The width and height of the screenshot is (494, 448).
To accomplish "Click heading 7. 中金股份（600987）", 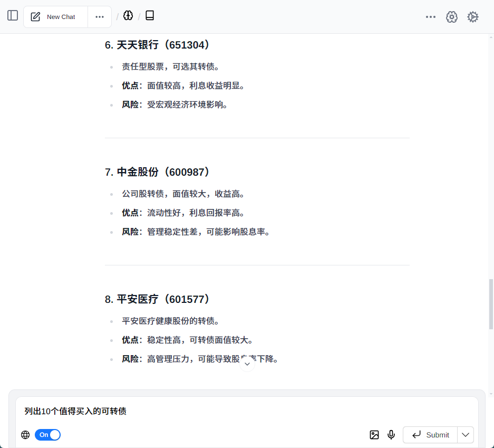I will [x=157, y=172].
